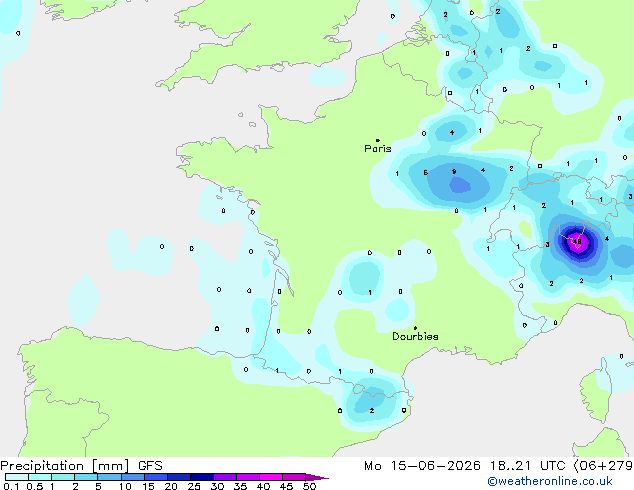
Task: Click the Dourbies location dot marker
Action: click(415, 328)
